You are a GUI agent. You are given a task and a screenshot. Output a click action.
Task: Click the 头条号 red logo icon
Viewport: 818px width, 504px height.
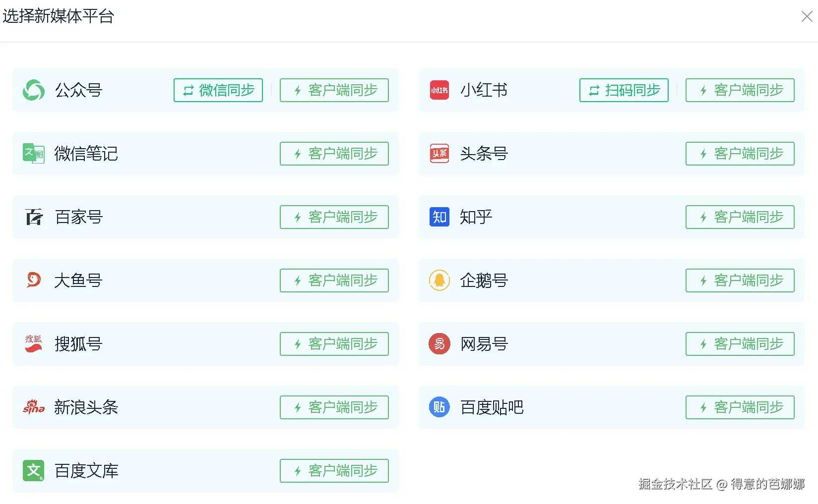coord(440,154)
